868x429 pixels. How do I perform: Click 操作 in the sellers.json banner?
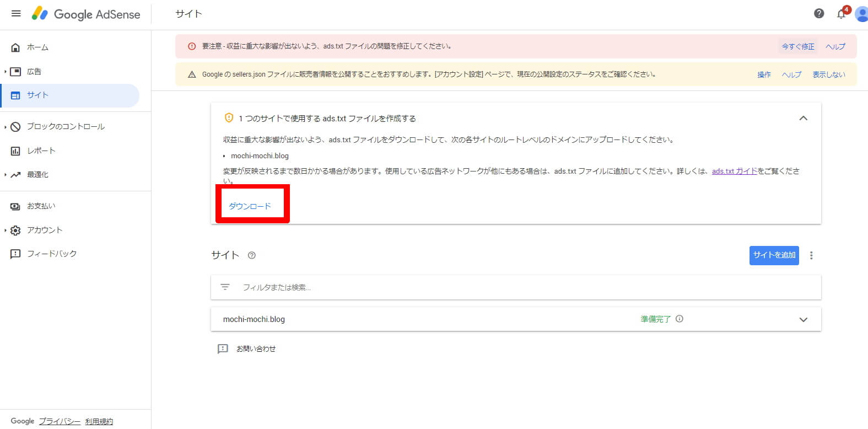(x=764, y=75)
